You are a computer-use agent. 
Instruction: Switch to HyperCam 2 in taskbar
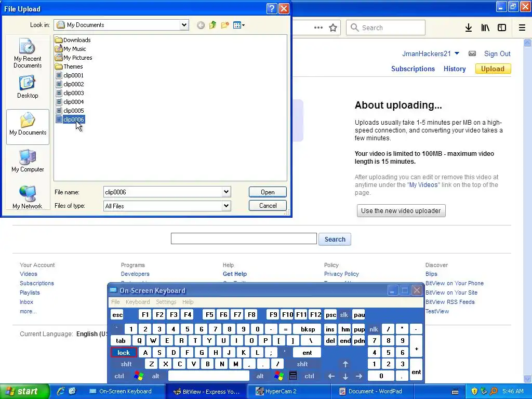pyautogui.click(x=288, y=391)
